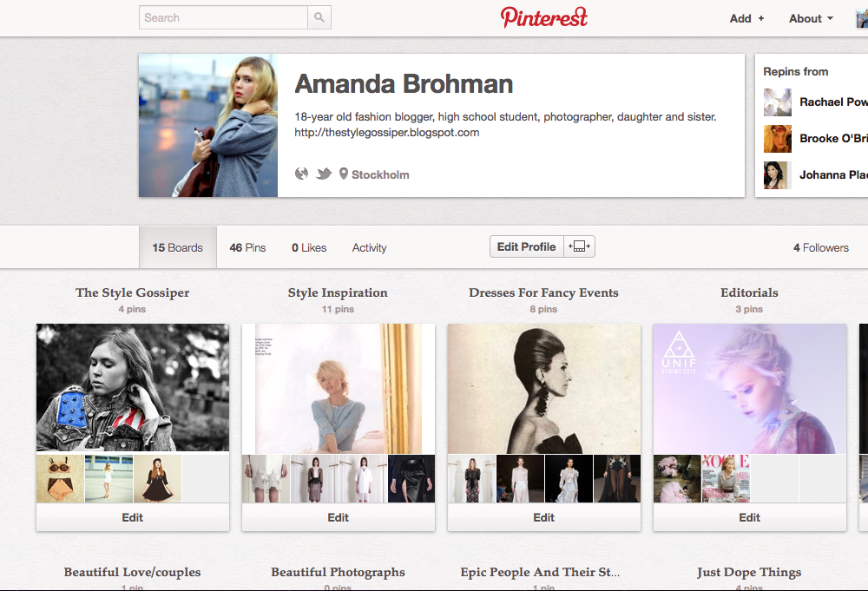Click the rearrange boards icon
The width and height of the screenshot is (868, 591).
point(580,246)
